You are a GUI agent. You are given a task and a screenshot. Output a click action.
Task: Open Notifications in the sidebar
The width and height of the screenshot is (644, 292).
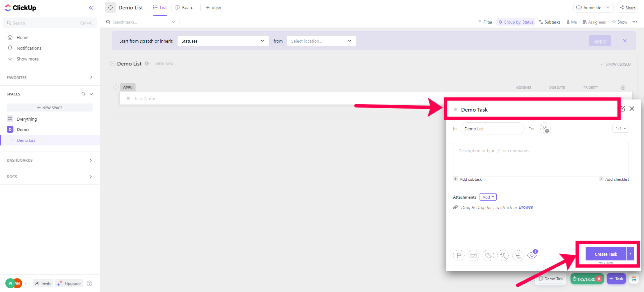point(29,48)
